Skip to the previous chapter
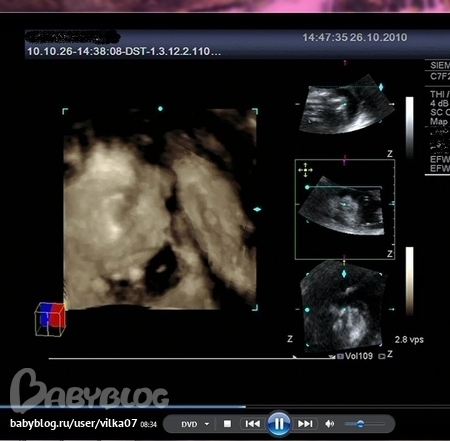This screenshot has height=441, width=450. click(253, 424)
